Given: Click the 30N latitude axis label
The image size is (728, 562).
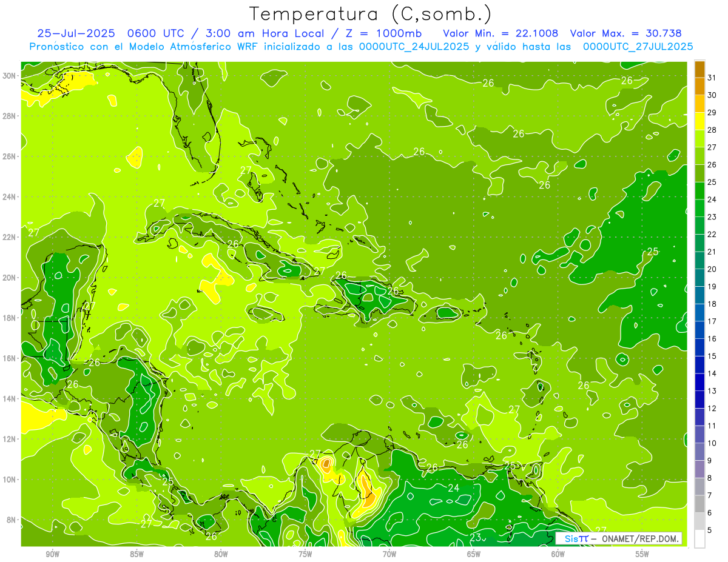Looking at the screenshot, I should click(9, 76).
